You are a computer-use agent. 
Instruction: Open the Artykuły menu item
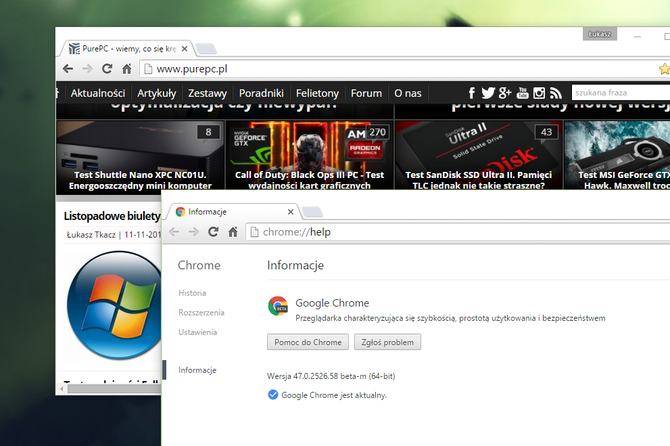(x=156, y=93)
